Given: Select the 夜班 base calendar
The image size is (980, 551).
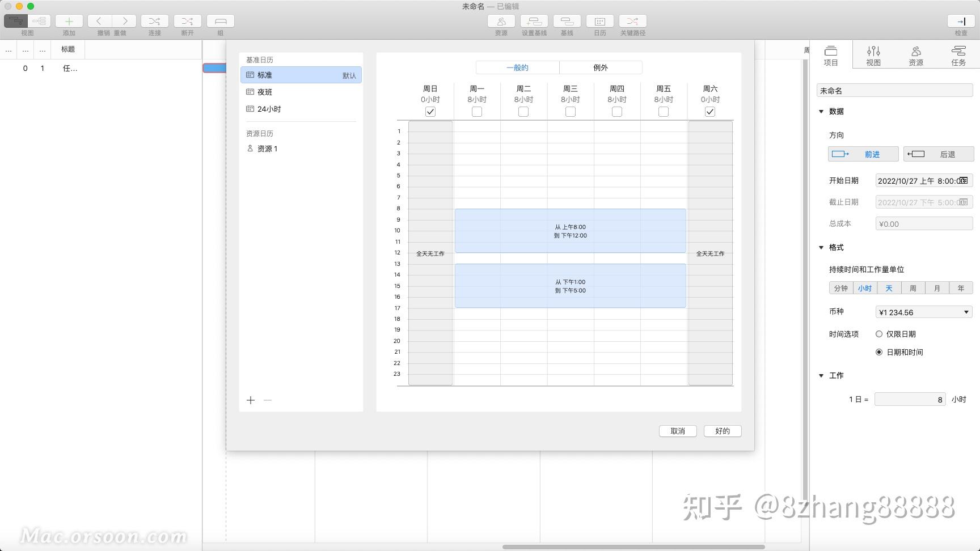Looking at the screenshot, I should (x=301, y=92).
